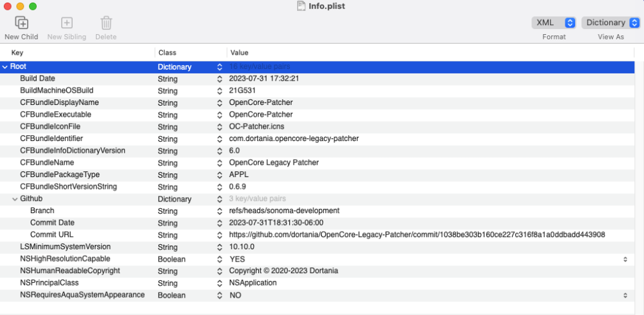Select the Commit Date key
644x315 pixels.
tap(52, 223)
